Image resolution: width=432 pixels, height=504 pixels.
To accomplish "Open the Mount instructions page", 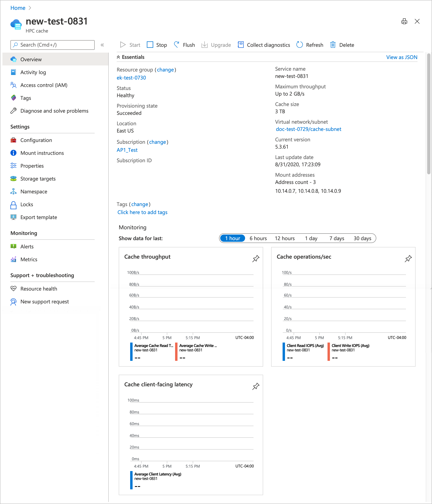I will 42,153.
